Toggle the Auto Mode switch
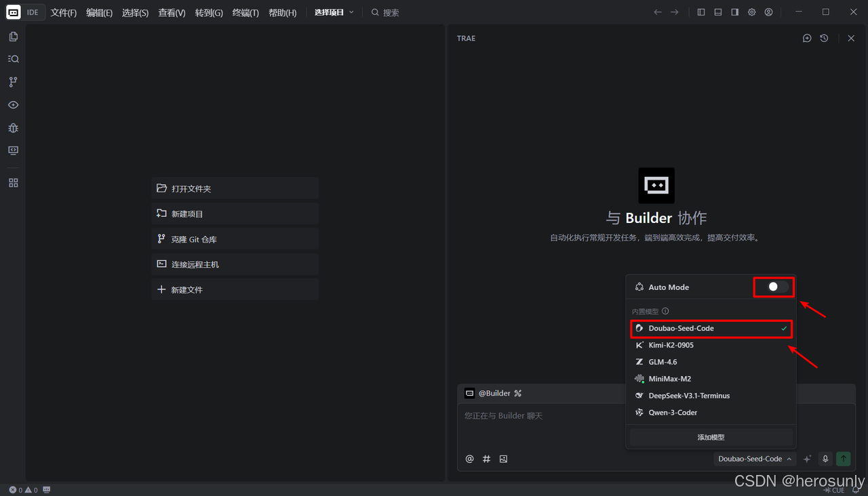Screen dimensions: 868x496 click(x=777, y=287)
